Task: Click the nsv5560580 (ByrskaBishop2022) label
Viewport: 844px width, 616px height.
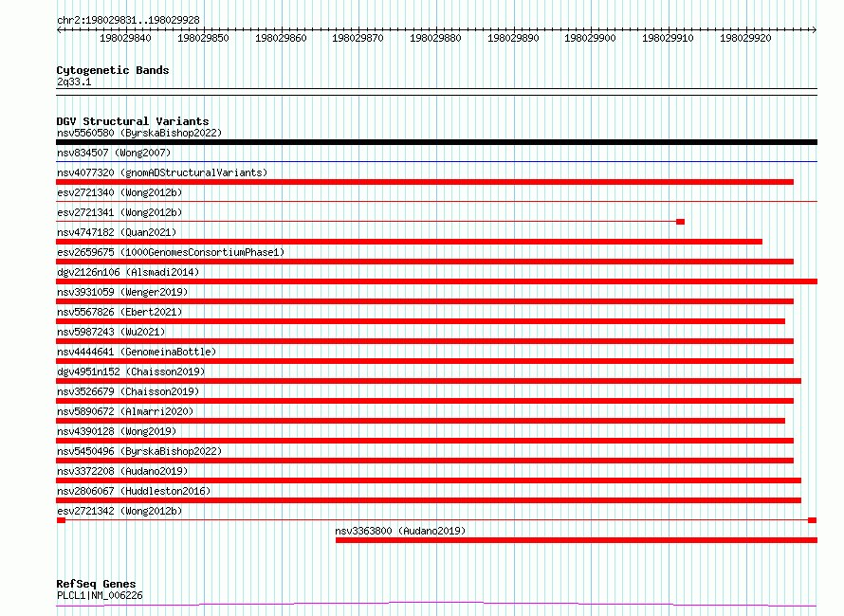Action: 139,133
